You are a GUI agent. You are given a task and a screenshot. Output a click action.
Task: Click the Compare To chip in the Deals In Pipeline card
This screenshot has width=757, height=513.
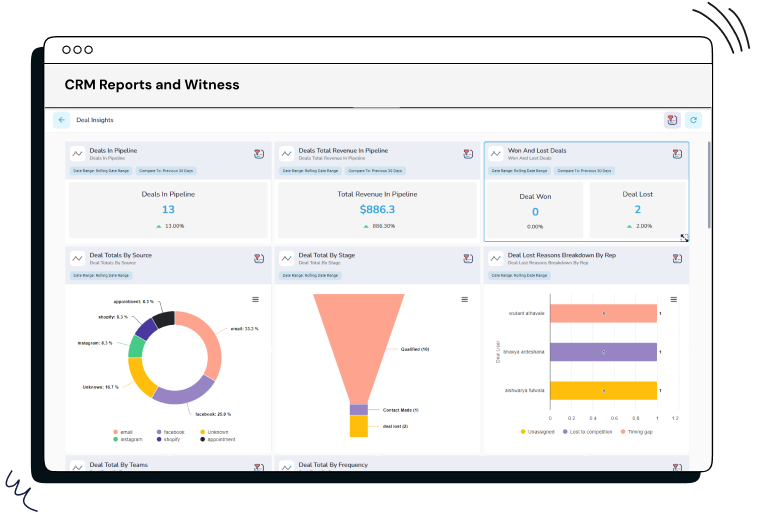(x=166, y=171)
